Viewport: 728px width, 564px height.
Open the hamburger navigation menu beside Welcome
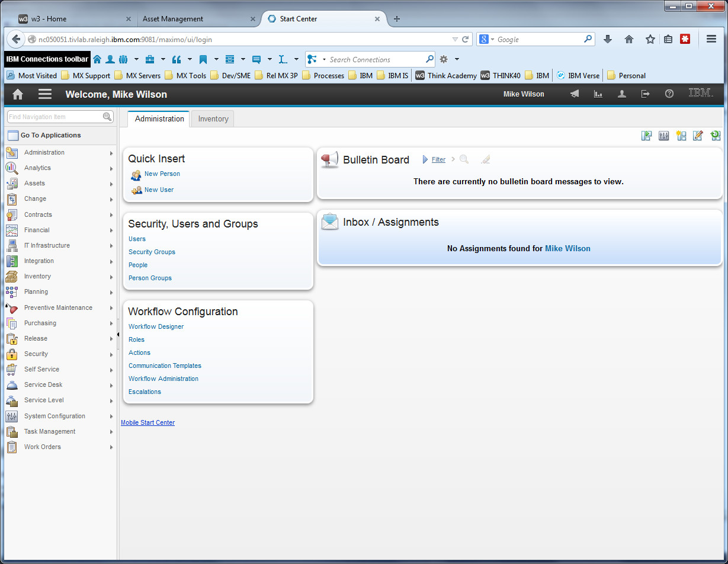click(x=45, y=94)
